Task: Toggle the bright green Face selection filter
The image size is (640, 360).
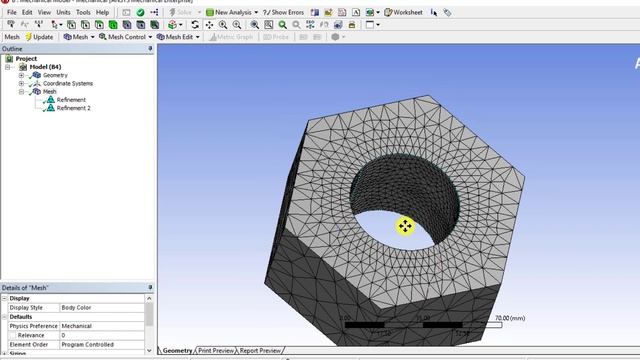Action: [x=113, y=25]
